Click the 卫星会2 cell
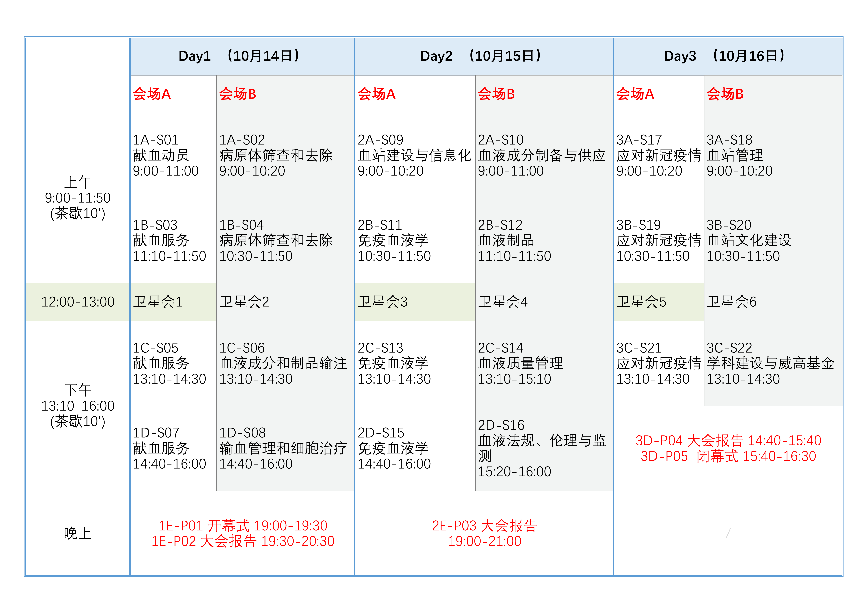 click(x=285, y=302)
